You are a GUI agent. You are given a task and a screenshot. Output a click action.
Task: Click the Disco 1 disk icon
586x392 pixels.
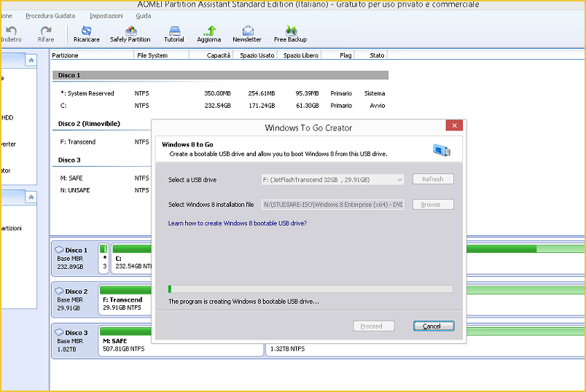(x=59, y=250)
